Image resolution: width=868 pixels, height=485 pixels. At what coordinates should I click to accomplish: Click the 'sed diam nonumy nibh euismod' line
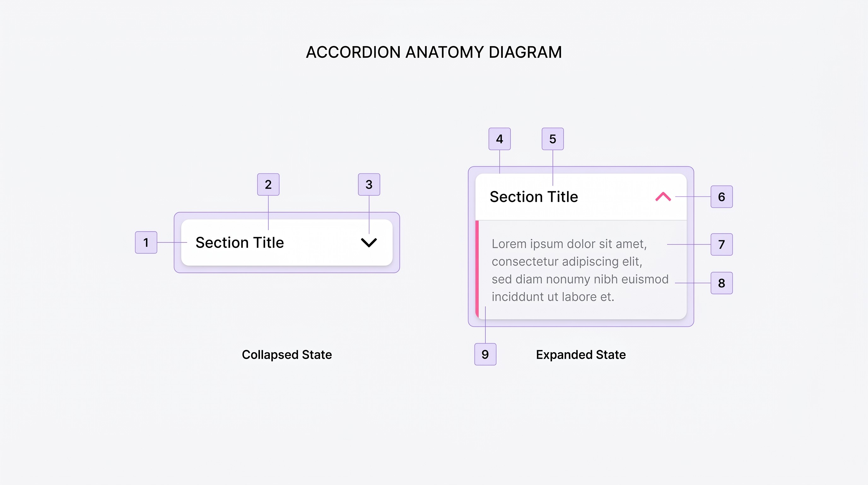pyautogui.click(x=580, y=279)
